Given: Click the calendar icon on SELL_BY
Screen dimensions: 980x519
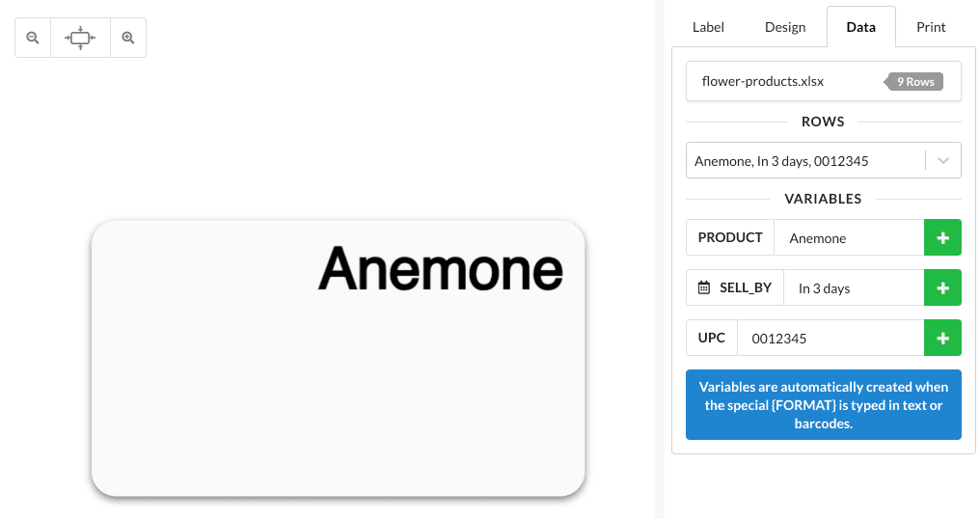Looking at the screenshot, I should 704,287.
